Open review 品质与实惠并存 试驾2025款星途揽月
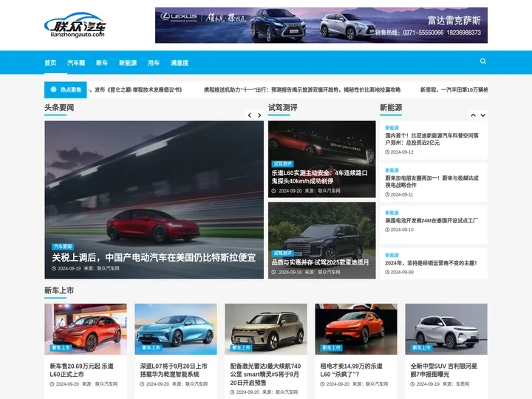 (x=320, y=262)
